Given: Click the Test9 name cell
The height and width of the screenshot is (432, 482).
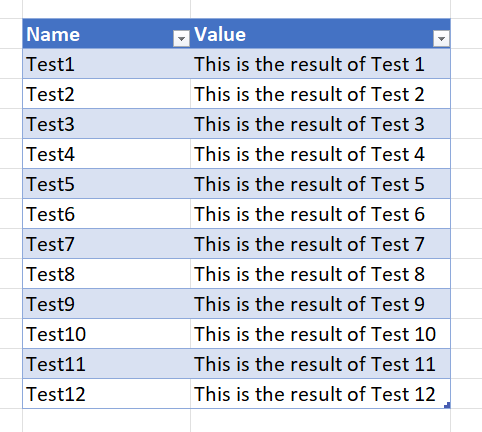Looking at the screenshot, I should pos(107,304).
